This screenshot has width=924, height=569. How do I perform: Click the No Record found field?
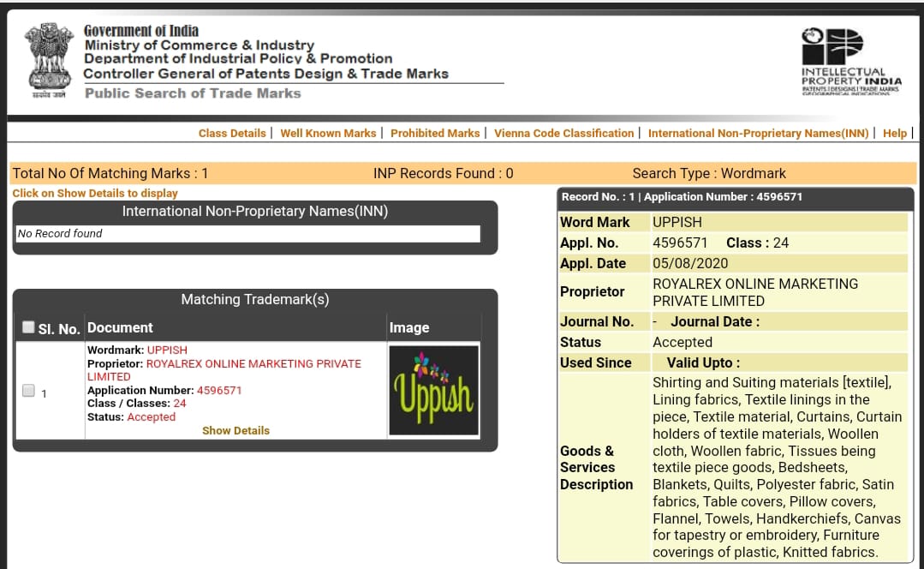pyautogui.click(x=248, y=233)
